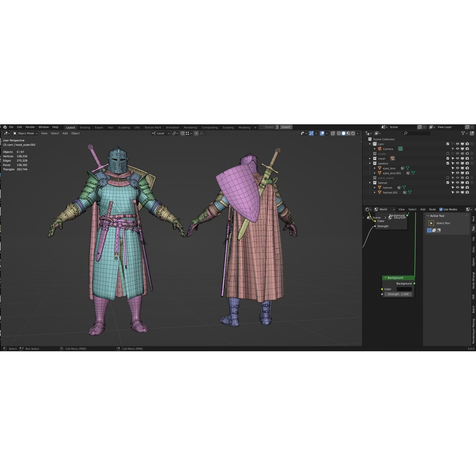The image size is (476, 476).
Task: Collapse the Active Tool panel
Action: pyautogui.click(x=428, y=216)
